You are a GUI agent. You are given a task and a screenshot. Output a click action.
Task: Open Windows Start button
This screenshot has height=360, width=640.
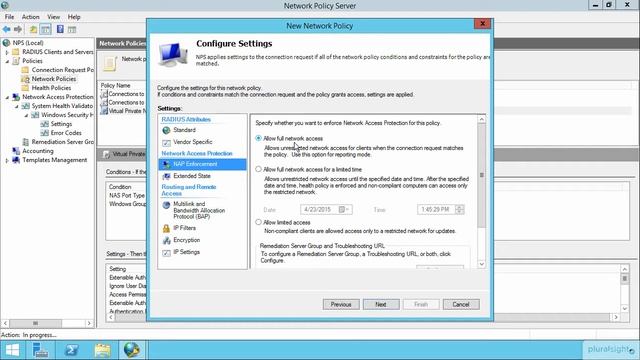click(x=12, y=350)
